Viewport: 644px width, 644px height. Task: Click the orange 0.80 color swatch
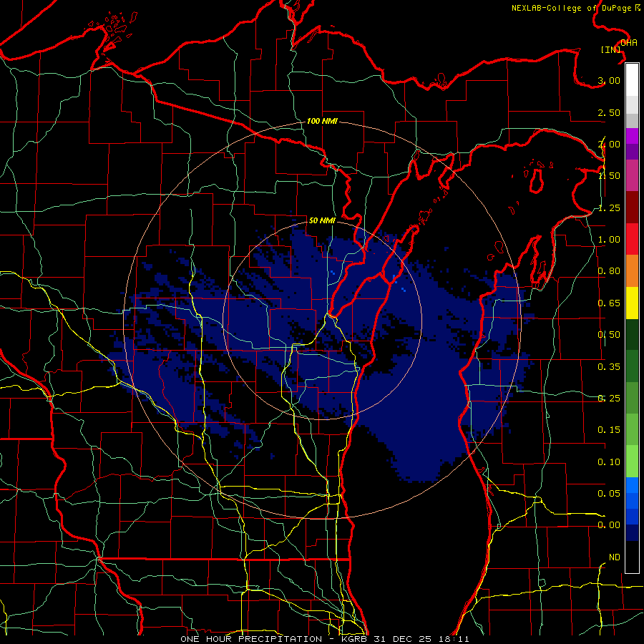point(632,271)
